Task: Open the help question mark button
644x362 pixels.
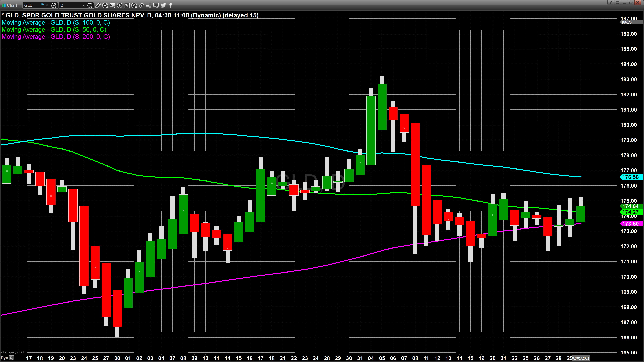Action: click(611, 2)
